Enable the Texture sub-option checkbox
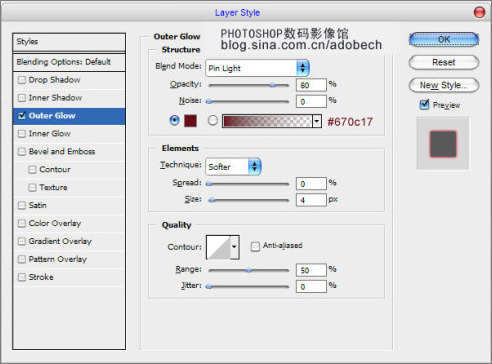The width and height of the screenshot is (492, 364). coord(32,187)
